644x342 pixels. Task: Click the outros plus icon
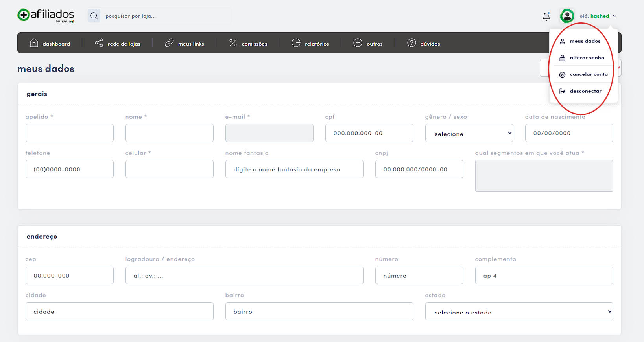(x=358, y=43)
